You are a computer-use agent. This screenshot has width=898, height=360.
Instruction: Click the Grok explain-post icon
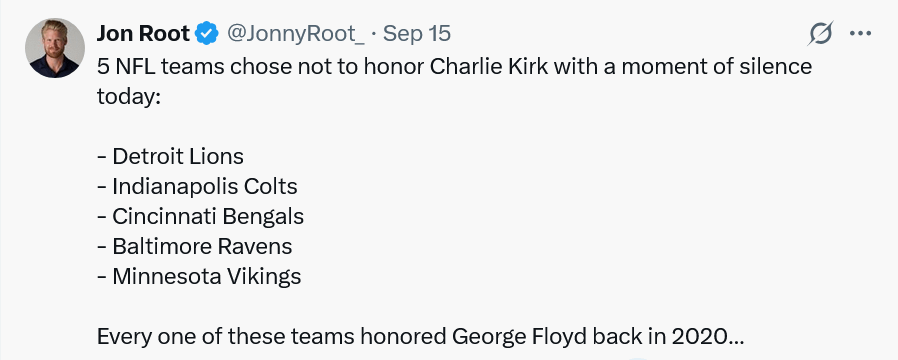(820, 34)
